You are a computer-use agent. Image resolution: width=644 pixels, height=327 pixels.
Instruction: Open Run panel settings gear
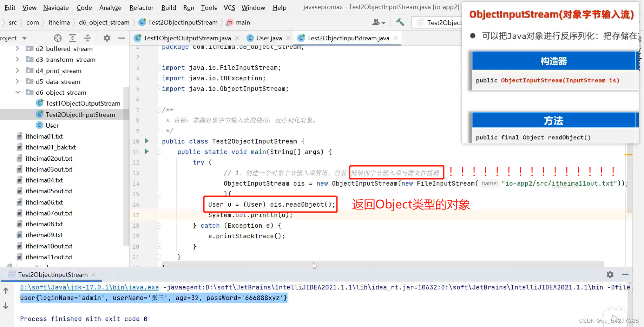tap(610, 274)
